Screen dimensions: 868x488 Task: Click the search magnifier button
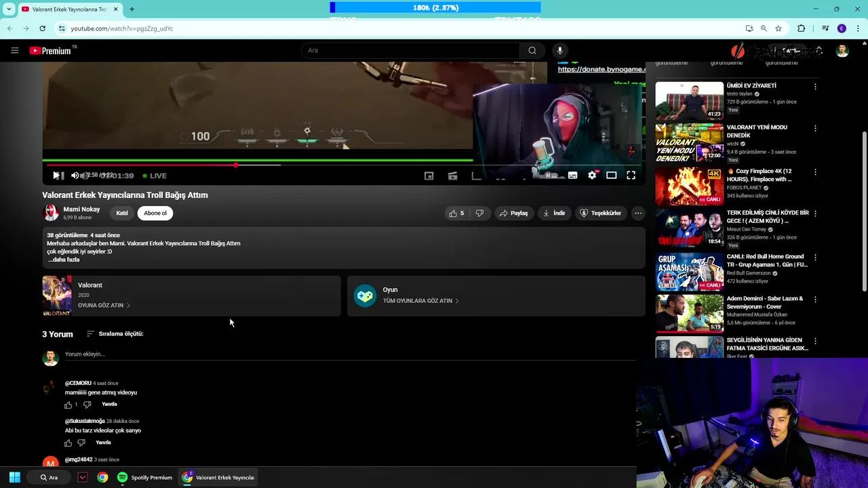point(532,50)
